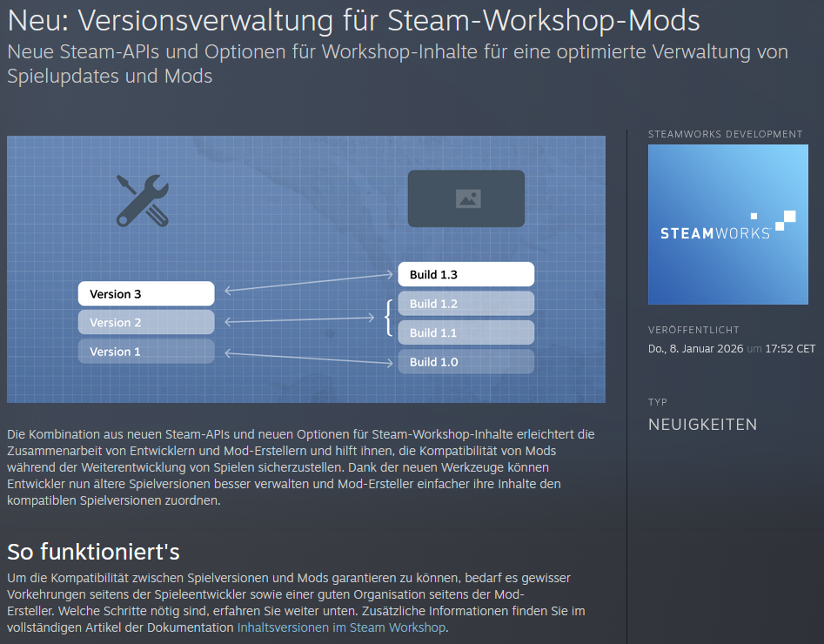Screen dimensions: 824x644
Task: Click the STEAMWORKS DEVELOPMENT heading
Action: click(x=725, y=134)
